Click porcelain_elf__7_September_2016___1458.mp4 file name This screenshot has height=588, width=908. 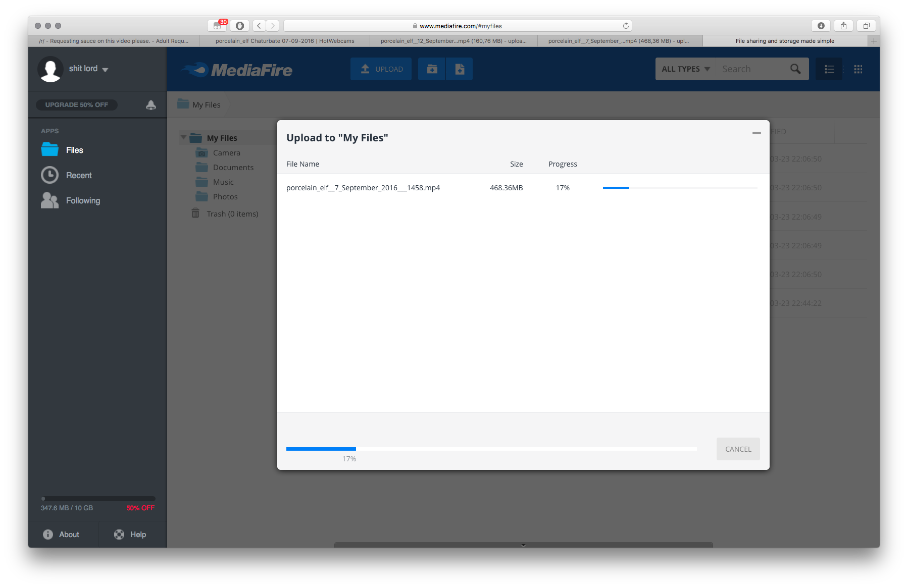pyautogui.click(x=363, y=188)
